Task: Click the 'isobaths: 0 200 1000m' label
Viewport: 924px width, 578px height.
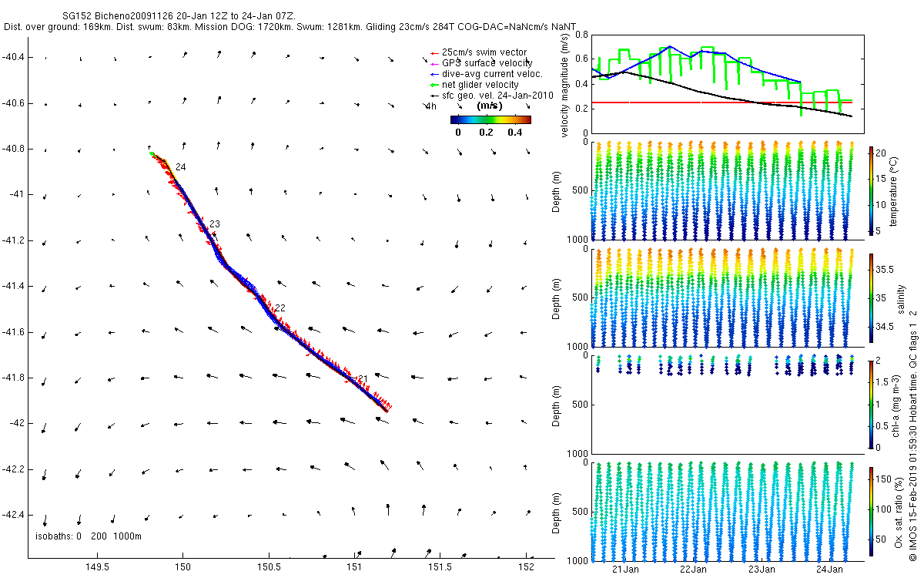Action: point(89,536)
